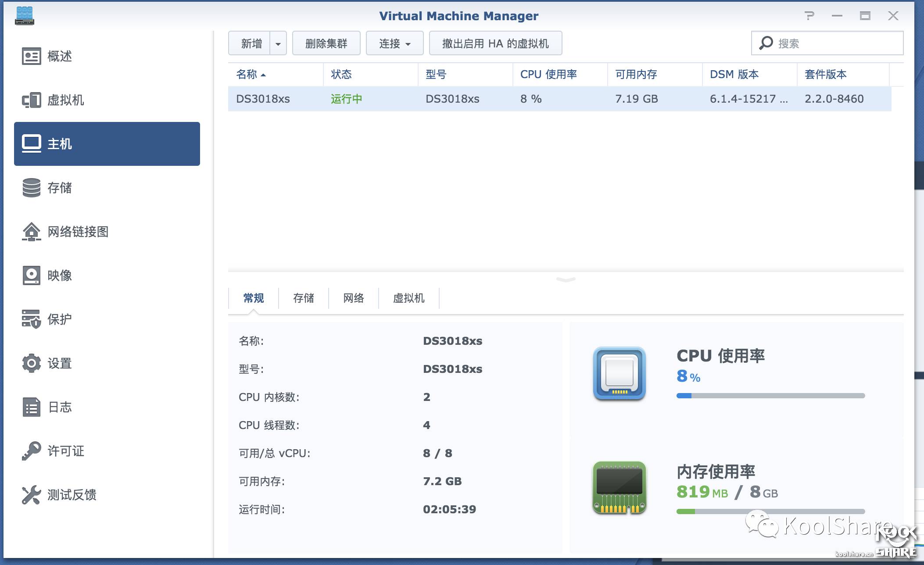Viewport: 924px width, 565px height.
Task: Open the 日志 log list icon
Action: click(x=31, y=407)
